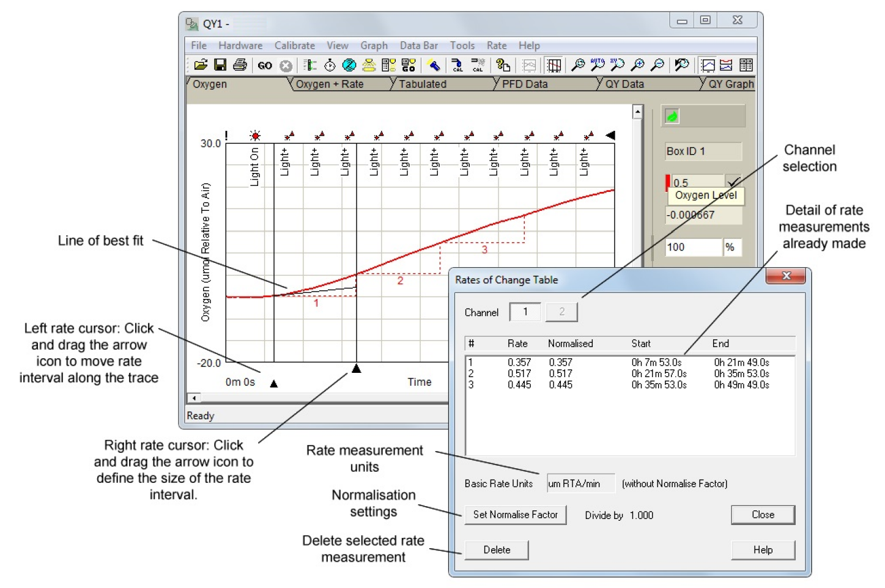The image size is (885, 588).
Task: Open the Rate menu
Action: (496, 45)
